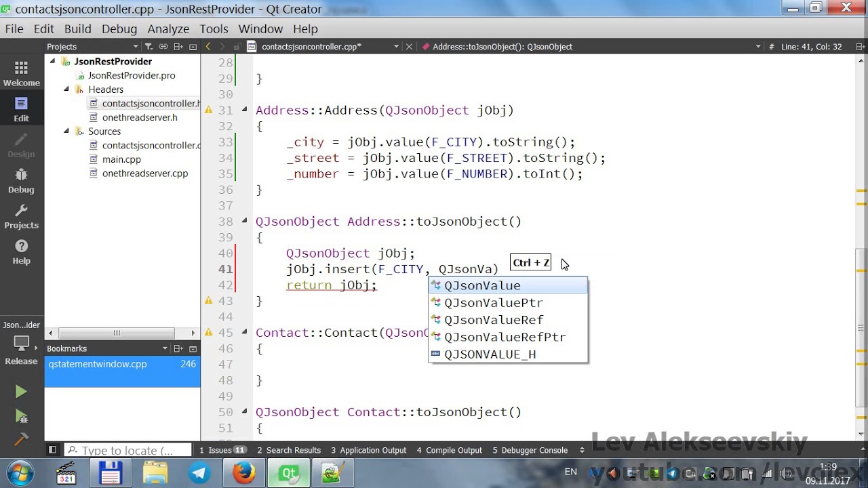
Task: Collapse the Sources folder
Action: point(66,131)
